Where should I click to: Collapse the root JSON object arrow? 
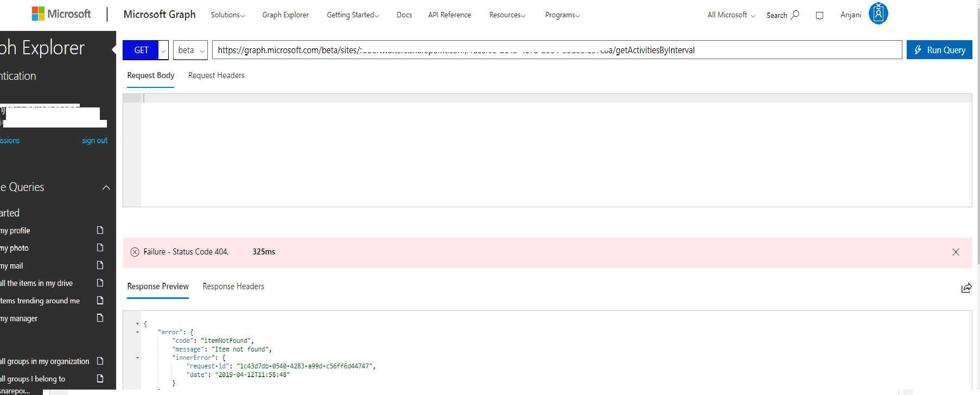tap(137, 324)
